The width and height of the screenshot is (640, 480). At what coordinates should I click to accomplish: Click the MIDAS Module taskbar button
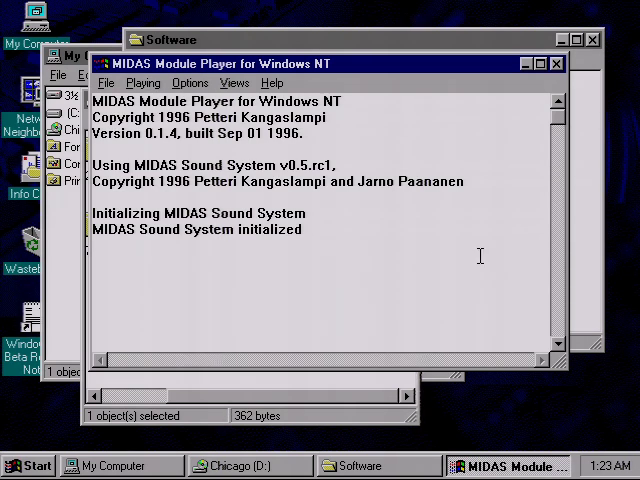[x=508, y=466]
